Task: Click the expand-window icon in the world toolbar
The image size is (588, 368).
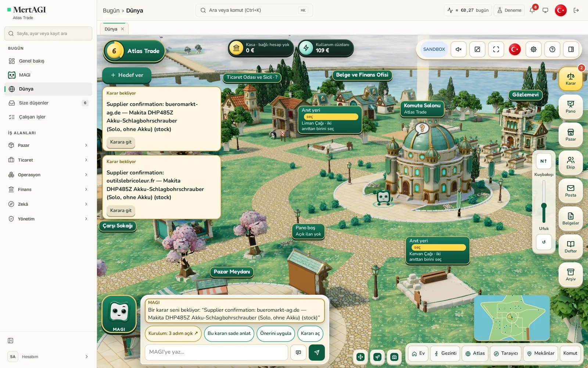Action: tap(477, 49)
